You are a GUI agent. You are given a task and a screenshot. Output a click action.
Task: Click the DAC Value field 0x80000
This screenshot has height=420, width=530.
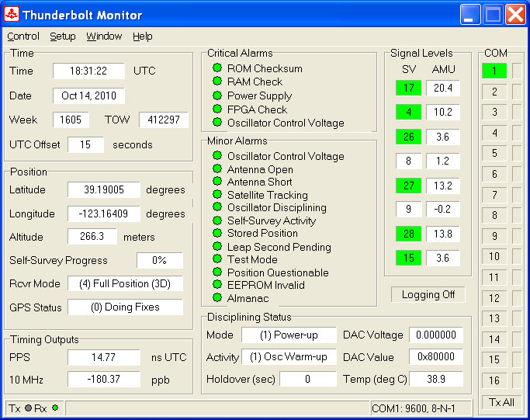[436, 357]
